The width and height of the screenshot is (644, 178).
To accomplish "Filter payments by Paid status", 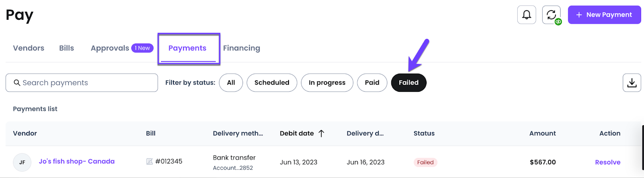I will (372, 83).
